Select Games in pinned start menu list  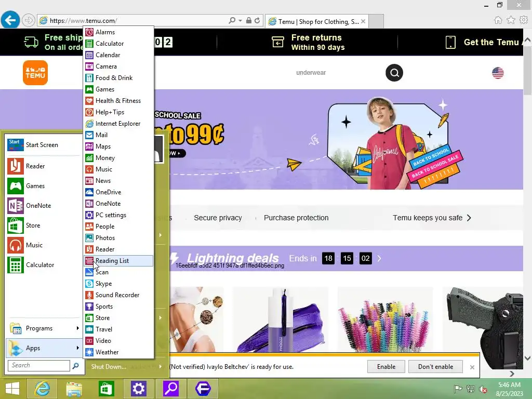[x=44, y=185]
